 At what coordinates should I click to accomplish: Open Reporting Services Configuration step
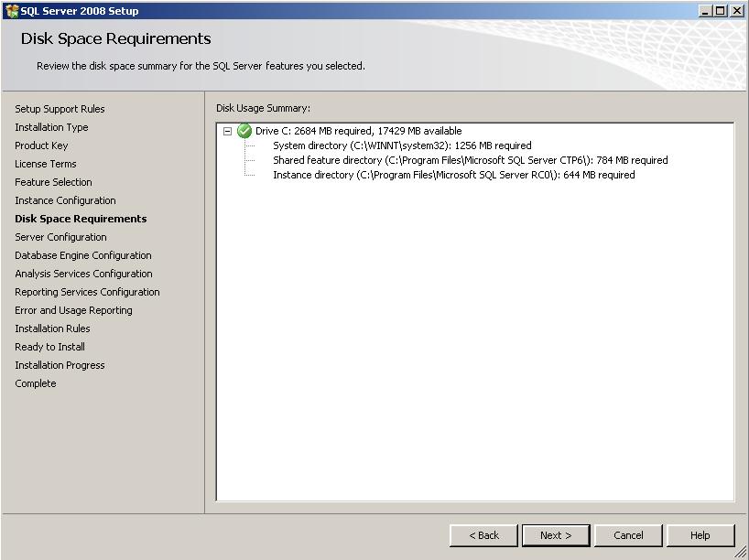pos(87,292)
